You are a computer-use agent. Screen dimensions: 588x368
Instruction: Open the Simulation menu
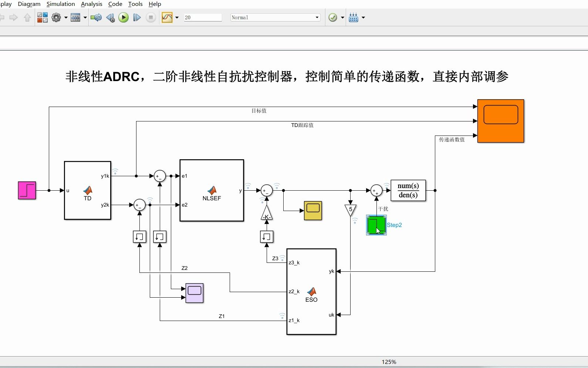(x=61, y=4)
